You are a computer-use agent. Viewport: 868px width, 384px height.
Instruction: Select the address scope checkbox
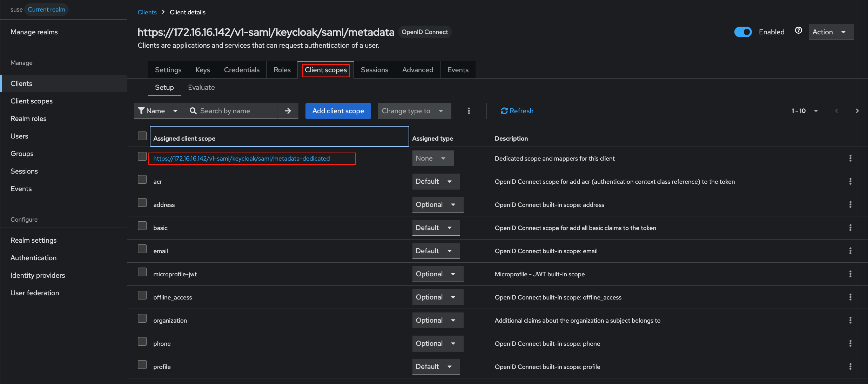click(142, 203)
